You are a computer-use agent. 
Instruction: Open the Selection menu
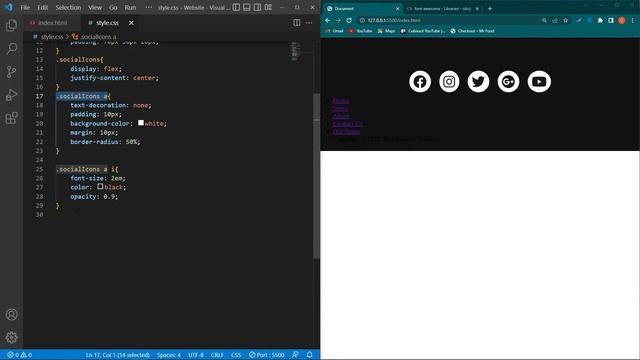68,7
